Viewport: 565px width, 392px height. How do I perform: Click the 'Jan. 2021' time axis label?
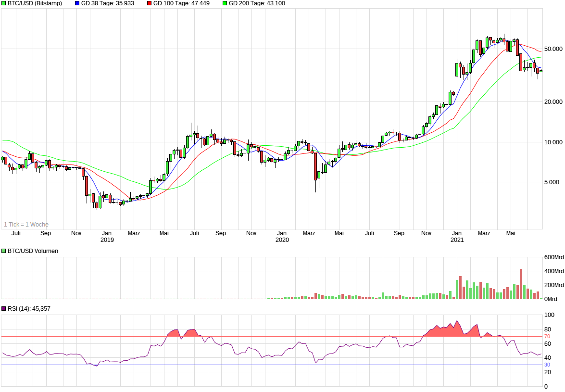click(457, 236)
